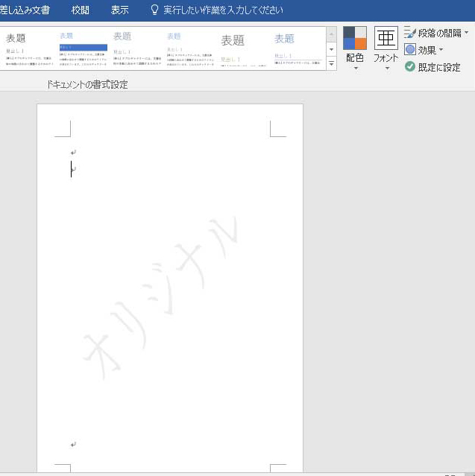
Task: Open dropdown arrow below フォント
Action: point(386,69)
